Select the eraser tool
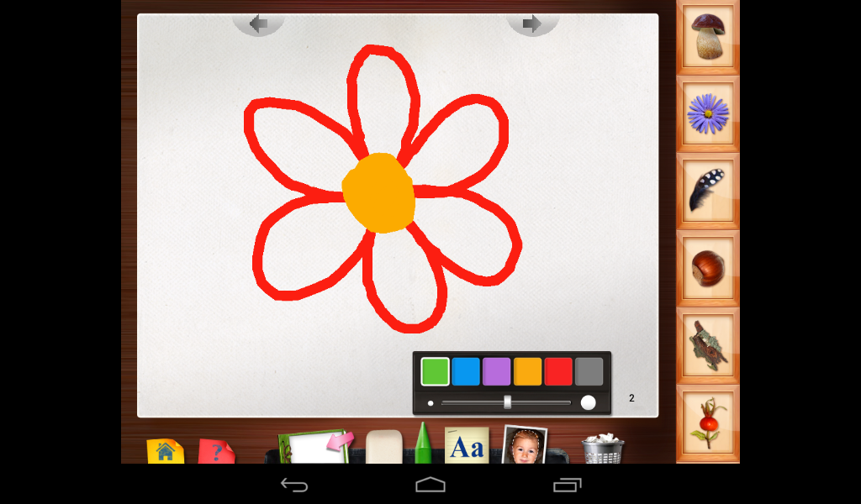The width and height of the screenshot is (861, 504). (383, 447)
